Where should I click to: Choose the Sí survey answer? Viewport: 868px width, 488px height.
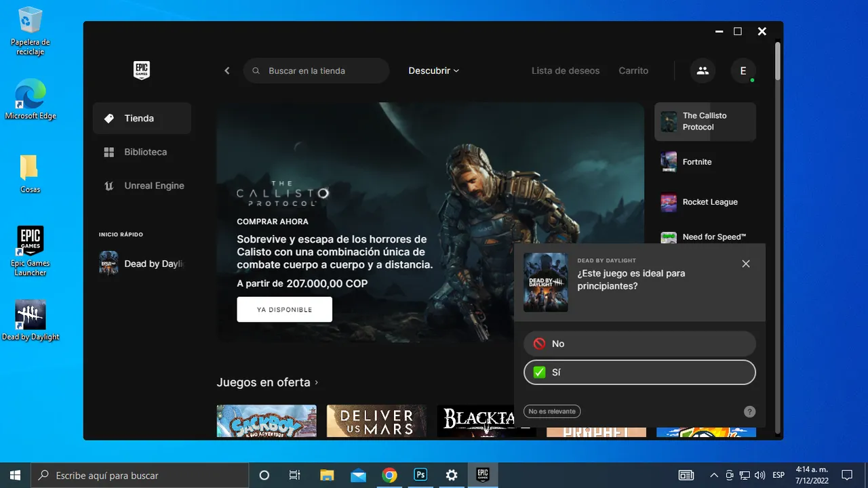[x=639, y=372]
